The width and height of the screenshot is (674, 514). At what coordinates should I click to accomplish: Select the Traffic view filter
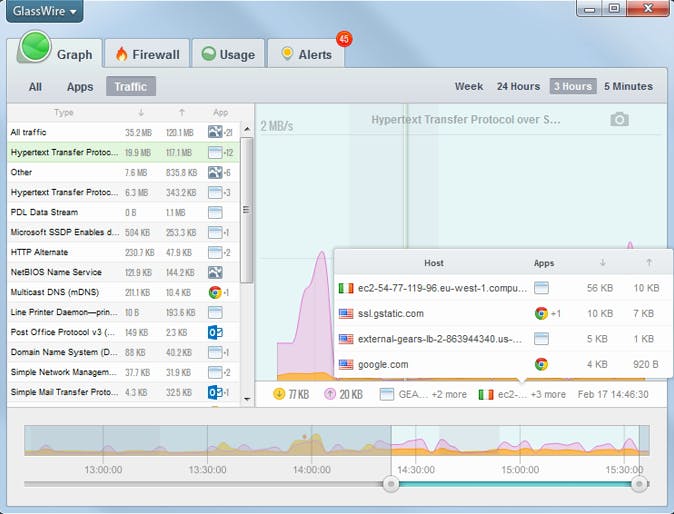tap(131, 86)
